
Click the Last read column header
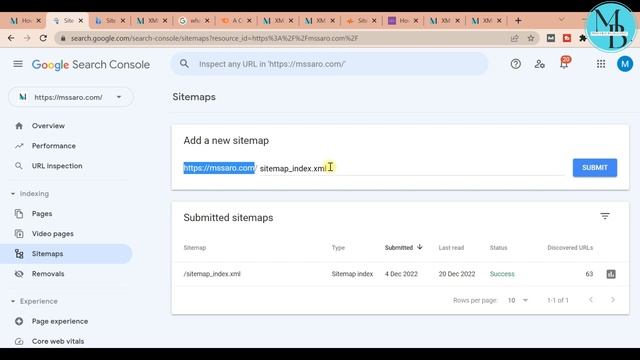[x=451, y=248]
